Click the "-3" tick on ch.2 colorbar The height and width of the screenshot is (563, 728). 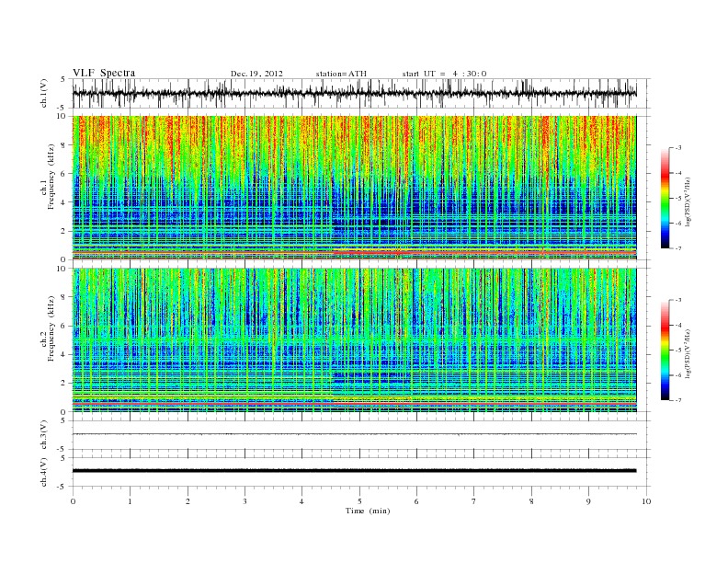678,300
